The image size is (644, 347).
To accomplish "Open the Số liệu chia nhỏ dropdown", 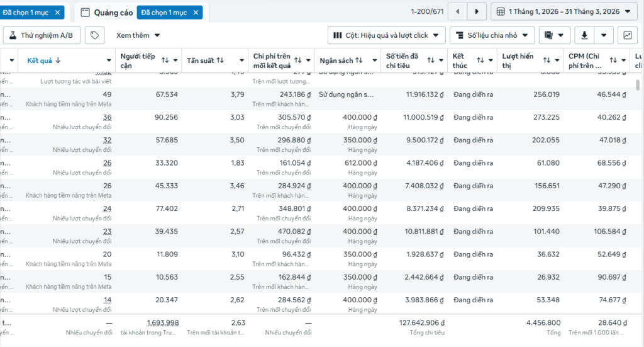I will click(x=492, y=35).
